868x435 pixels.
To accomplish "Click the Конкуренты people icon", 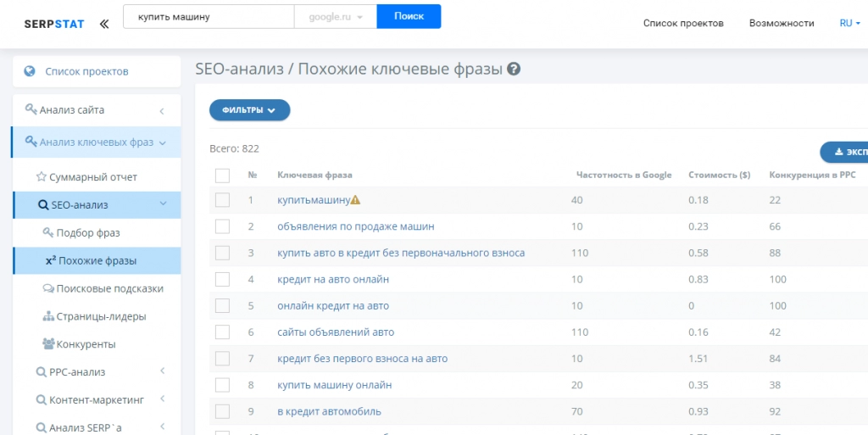I will pos(48,343).
